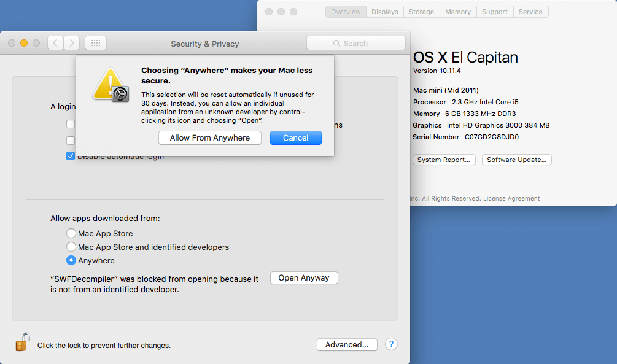Minimize the Security & Privacy window
Viewport: 617px width, 364px height.
tap(24, 43)
